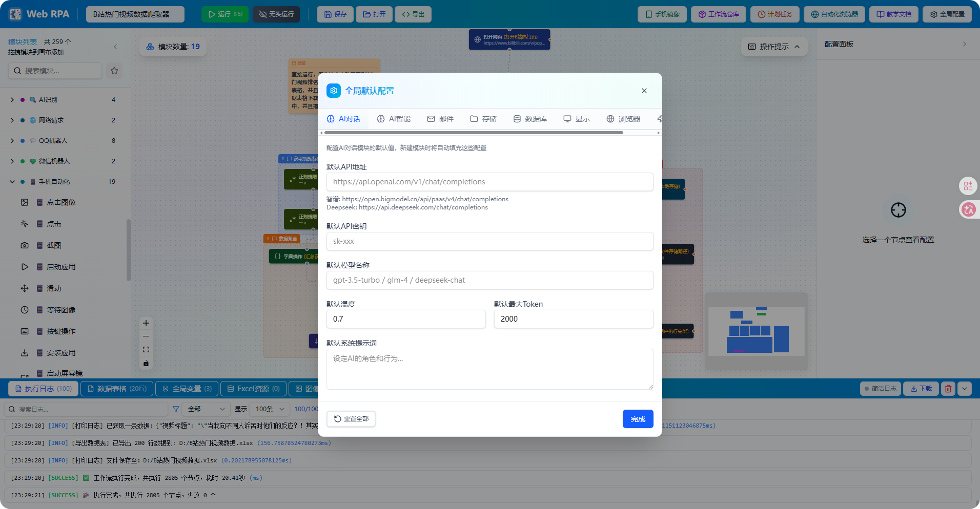Switch to the 全局变量 tab at bottom

click(187, 388)
